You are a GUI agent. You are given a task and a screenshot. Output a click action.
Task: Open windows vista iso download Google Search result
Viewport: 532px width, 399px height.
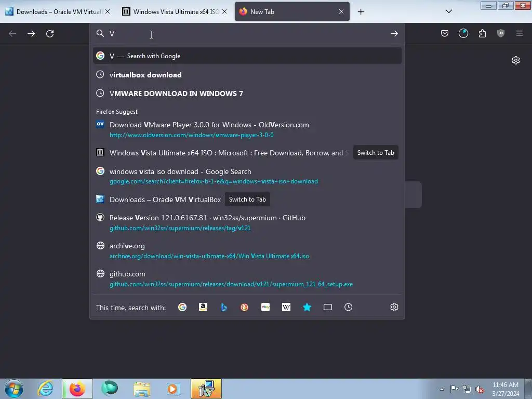click(247, 176)
